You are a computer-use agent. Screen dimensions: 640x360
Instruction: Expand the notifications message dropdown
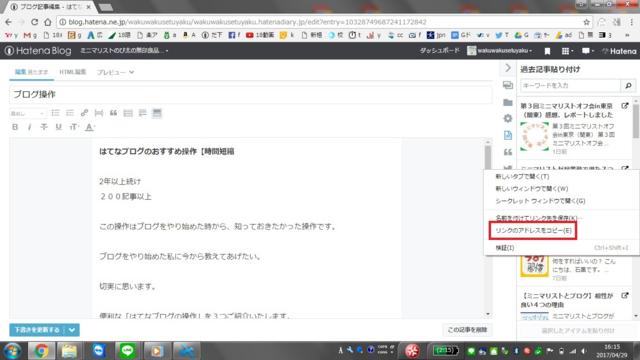587,51
